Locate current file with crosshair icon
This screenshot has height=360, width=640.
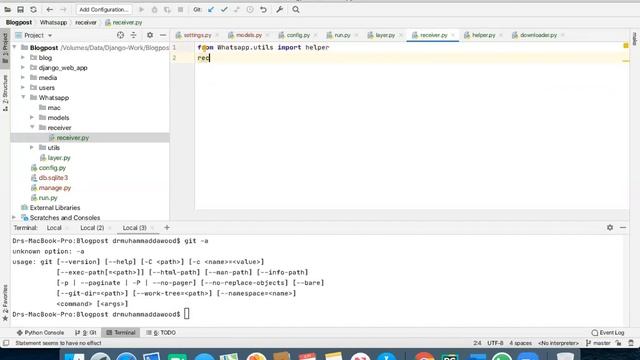pos(120,35)
